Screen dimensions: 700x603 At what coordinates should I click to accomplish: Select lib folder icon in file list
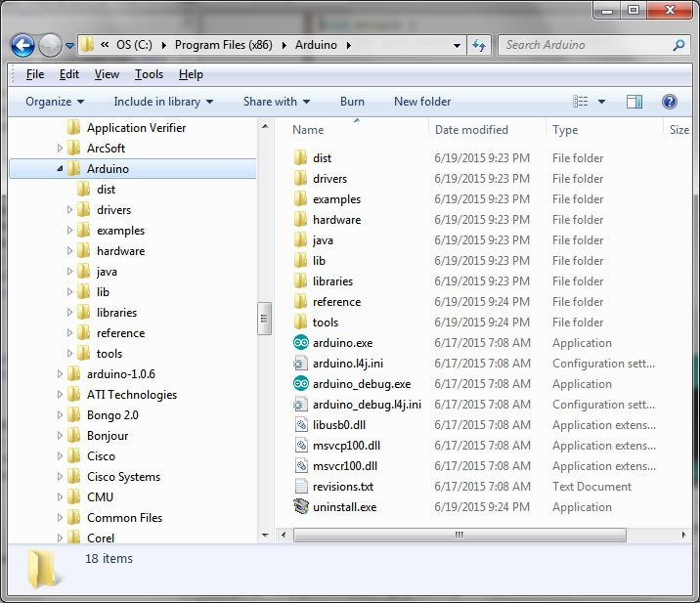click(301, 261)
